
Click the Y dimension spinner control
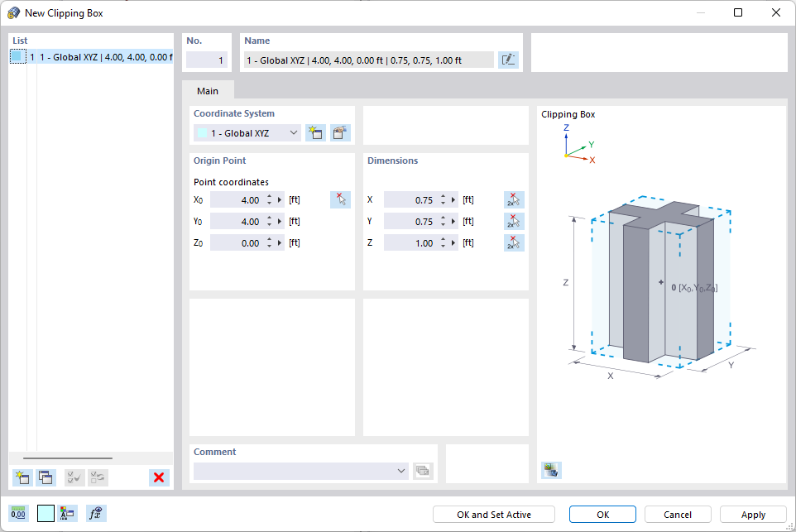(443, 222)
